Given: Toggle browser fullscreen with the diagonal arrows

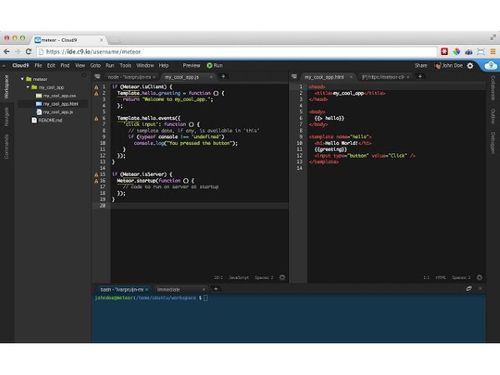Looking at the screenshot, I should pos(493,37).
